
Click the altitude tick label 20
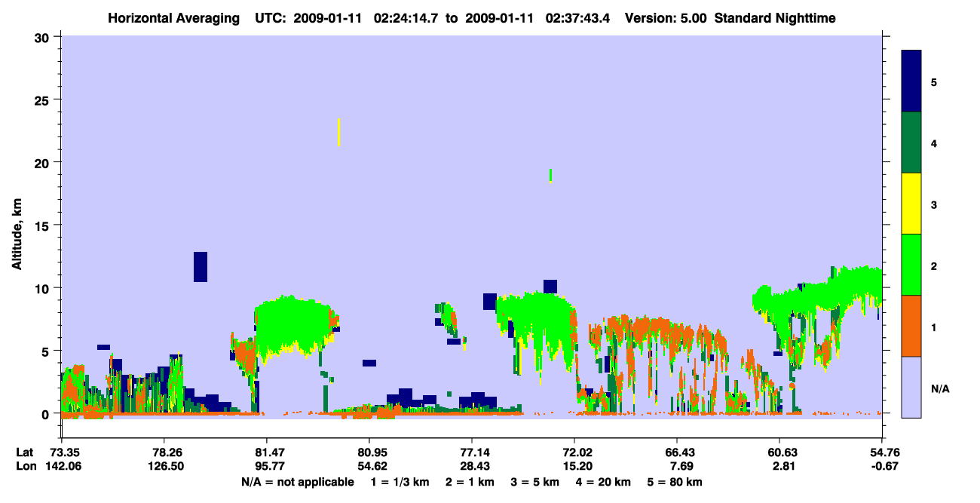[x=44, y=162]
